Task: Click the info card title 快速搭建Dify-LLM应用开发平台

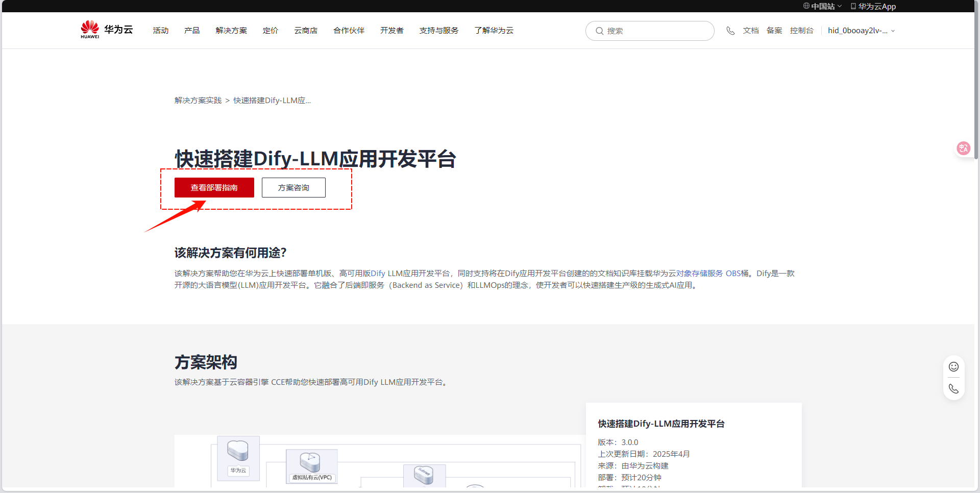Action: 661,424
